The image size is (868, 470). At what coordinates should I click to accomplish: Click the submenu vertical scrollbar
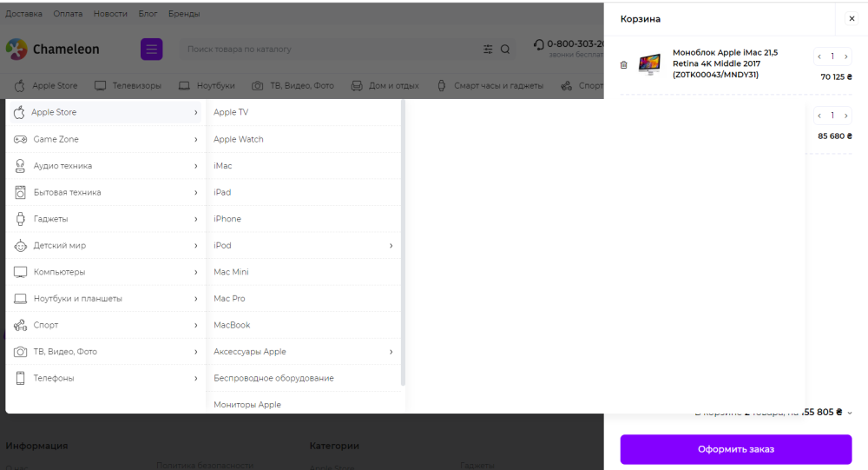(403, 242)
